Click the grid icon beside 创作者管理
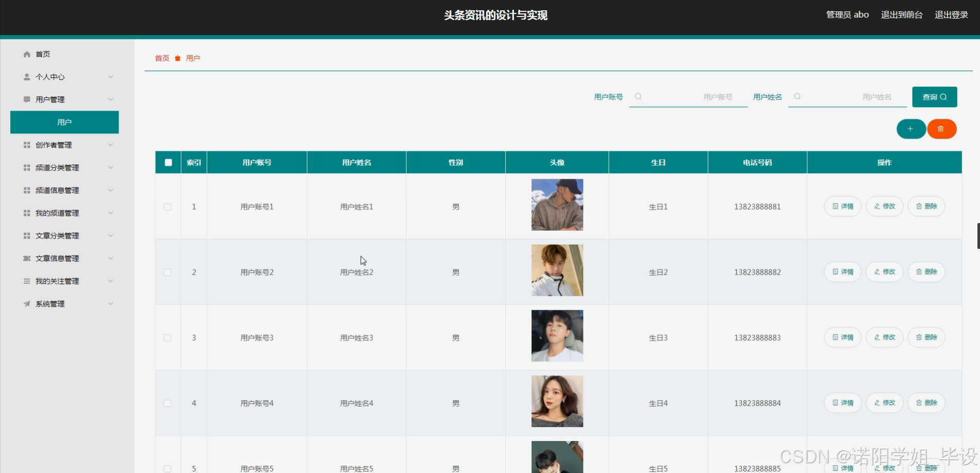Screen dimensions: 980x473 27,145
